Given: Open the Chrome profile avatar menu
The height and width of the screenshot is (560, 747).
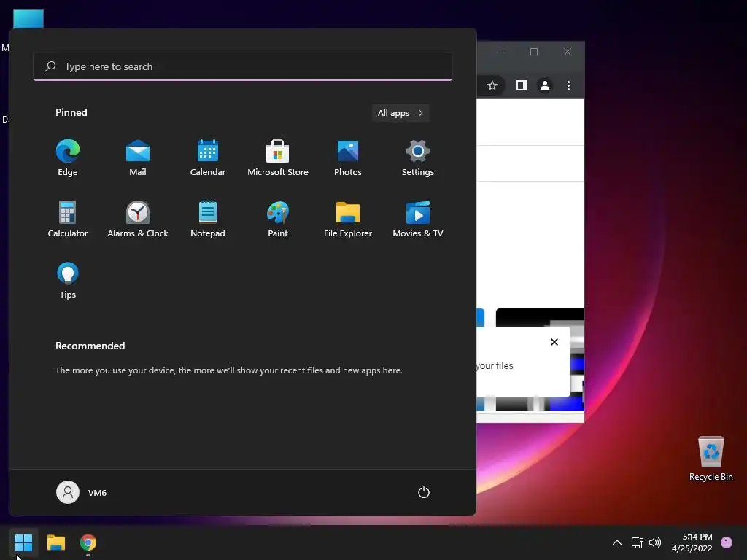Looking at the screenshot, I should pos(544,86).
